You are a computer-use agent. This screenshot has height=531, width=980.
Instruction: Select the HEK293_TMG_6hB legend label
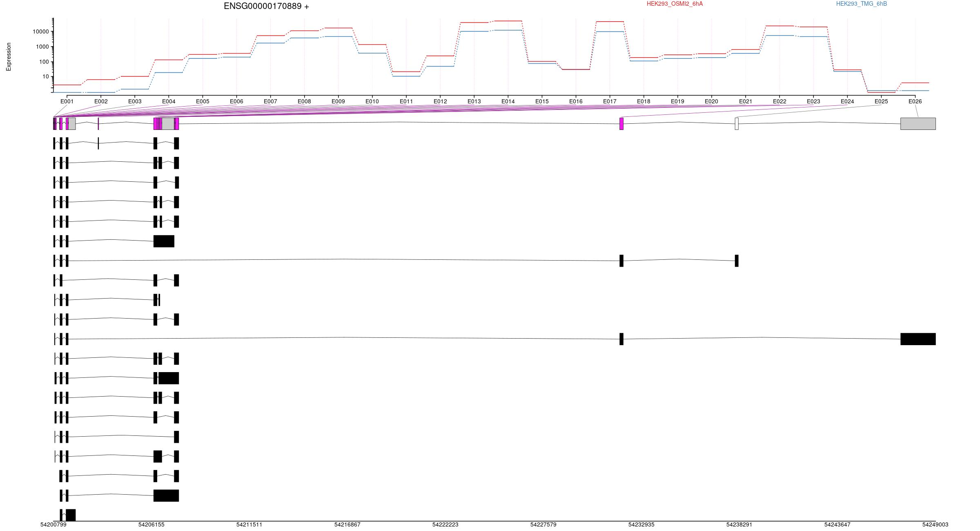862,4
